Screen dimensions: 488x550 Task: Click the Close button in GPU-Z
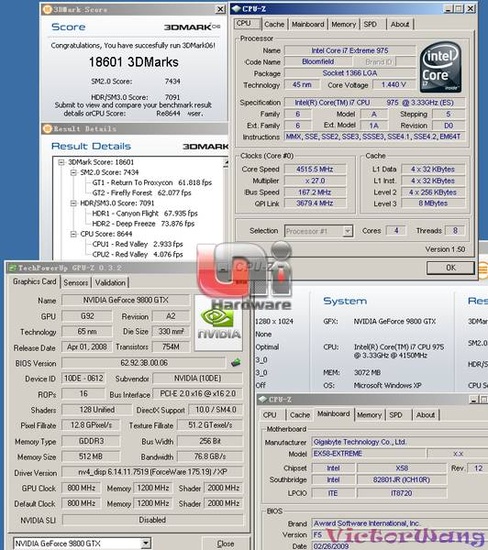click(x=226, y=543)
